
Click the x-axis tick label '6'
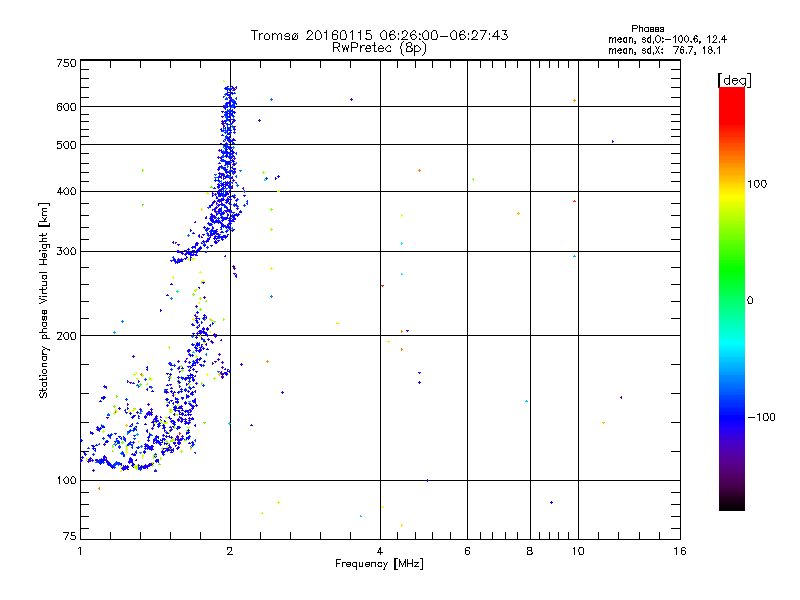click(467, 551)
